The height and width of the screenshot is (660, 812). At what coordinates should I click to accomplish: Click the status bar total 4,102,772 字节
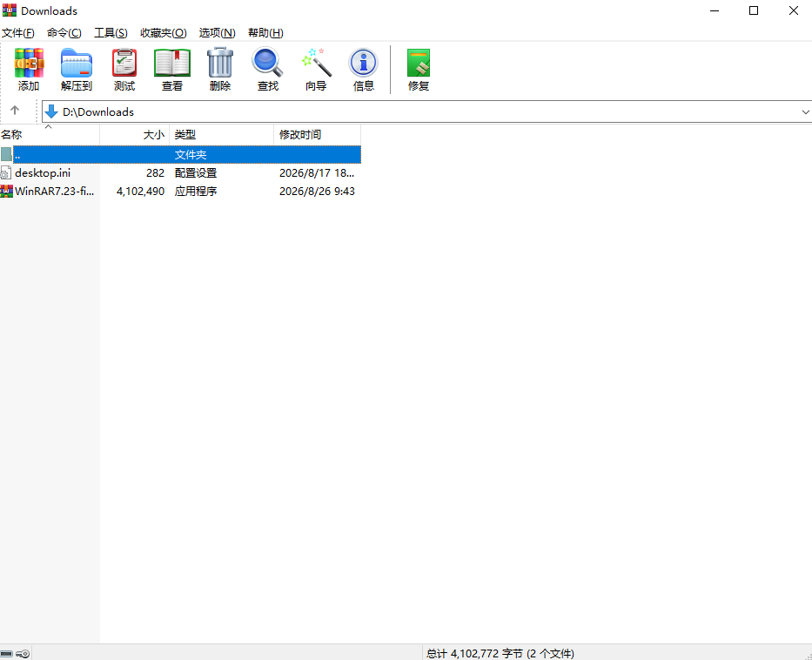(x=500, y=654)
